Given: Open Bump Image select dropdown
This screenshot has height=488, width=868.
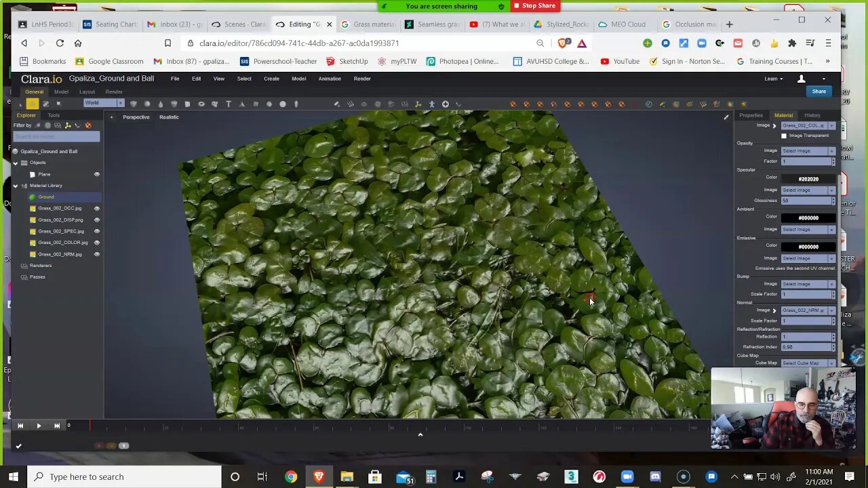Looking at the screenshot, I should click(x=808, y=284).
